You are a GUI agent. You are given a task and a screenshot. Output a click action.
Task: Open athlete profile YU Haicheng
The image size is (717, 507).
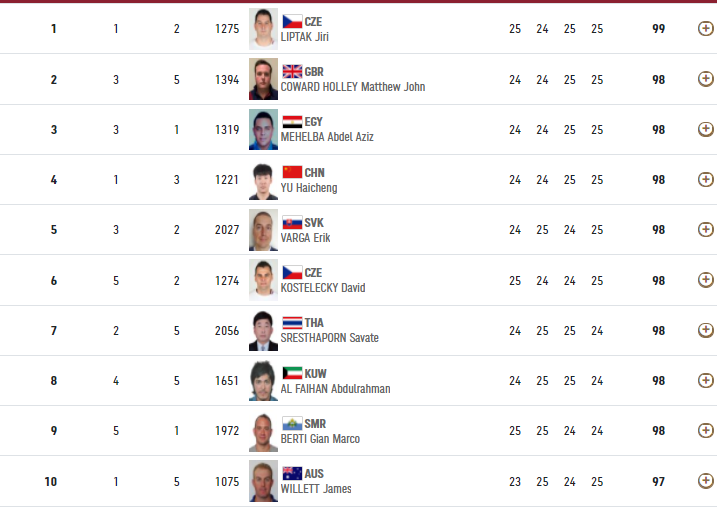click(x=309, y=188)
